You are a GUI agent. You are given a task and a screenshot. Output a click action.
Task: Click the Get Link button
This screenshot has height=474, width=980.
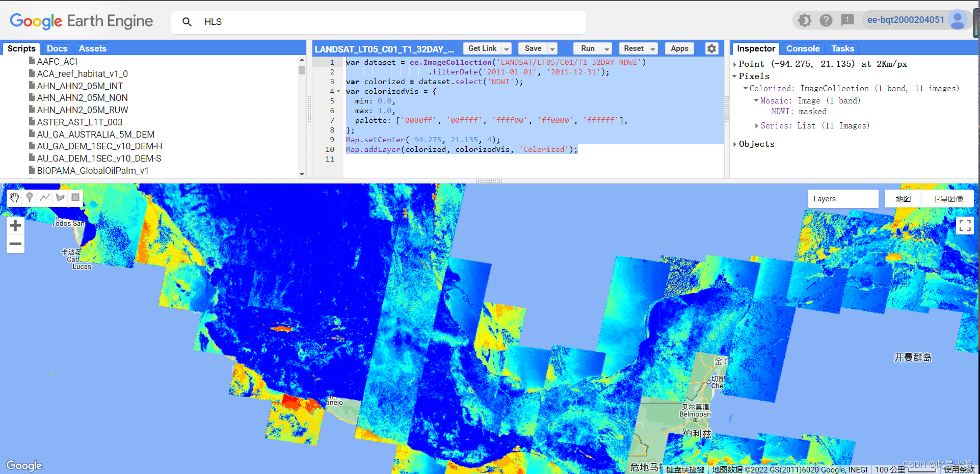click(482, 48)
